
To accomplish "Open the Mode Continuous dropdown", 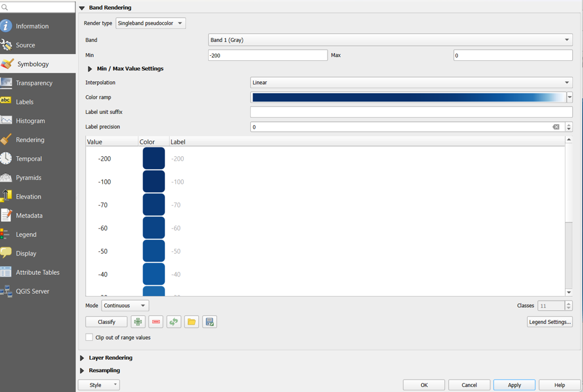I will click(x=125, y=306).
